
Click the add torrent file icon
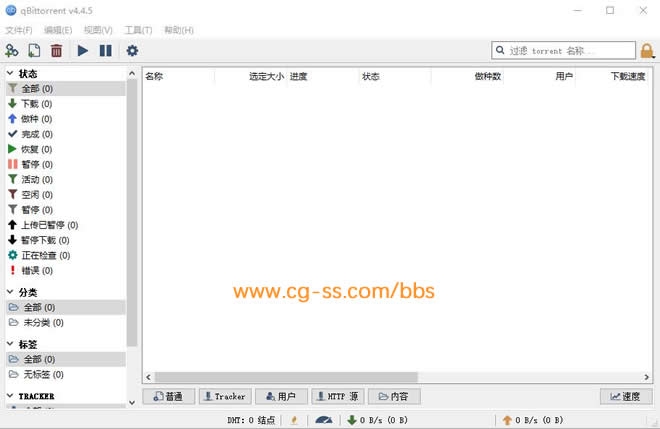34,50
